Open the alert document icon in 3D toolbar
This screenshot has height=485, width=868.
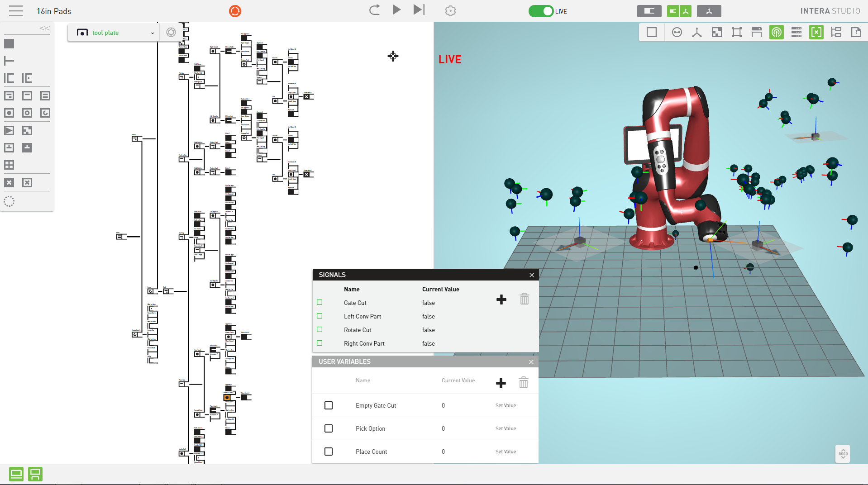tap(856, 32)
